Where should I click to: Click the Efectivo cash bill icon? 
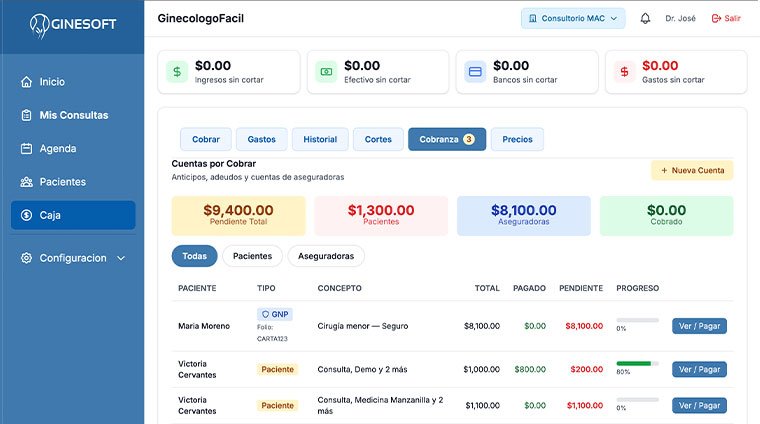[326, 72]
